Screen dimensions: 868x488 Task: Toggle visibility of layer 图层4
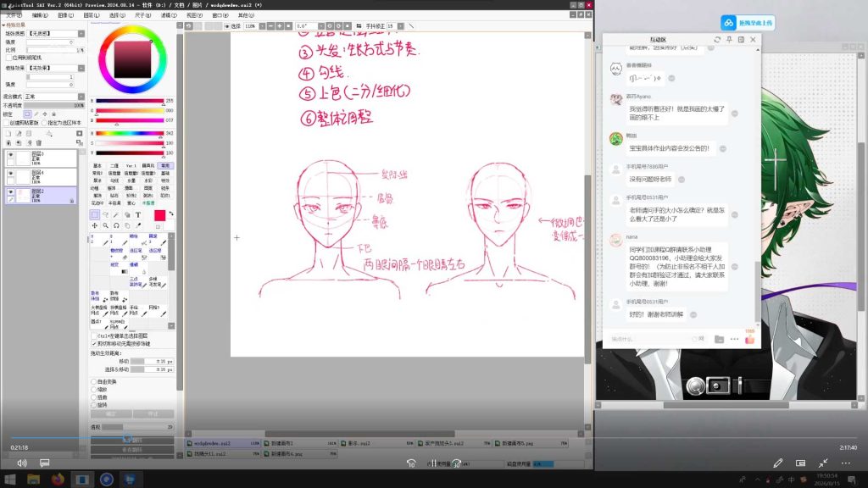10,174
